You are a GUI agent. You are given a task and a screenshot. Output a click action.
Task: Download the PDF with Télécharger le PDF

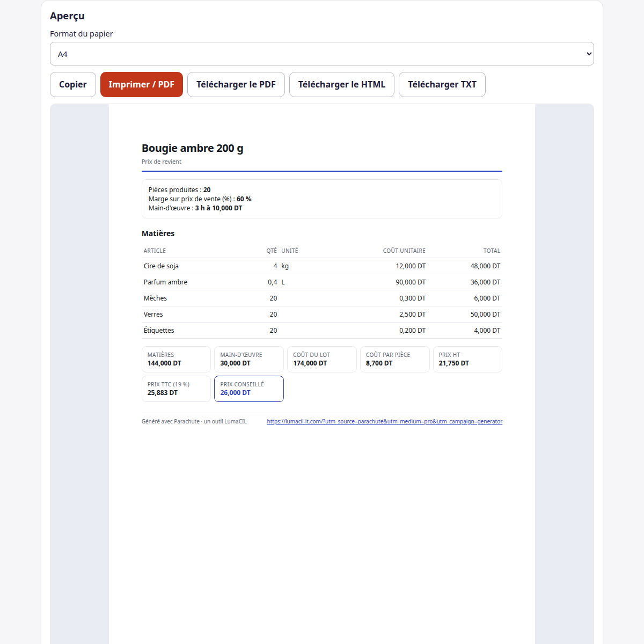point(236,84)
